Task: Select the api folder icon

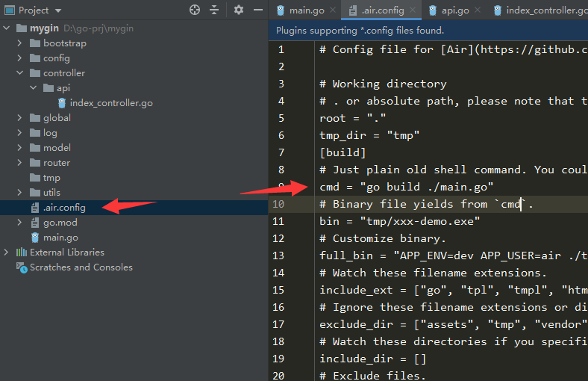Action: tap(49, 88)
